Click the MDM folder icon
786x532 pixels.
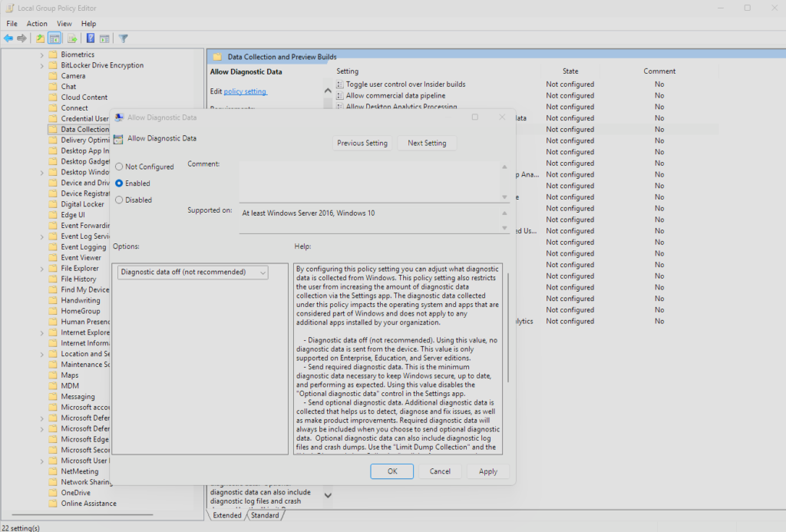point(53,385)
